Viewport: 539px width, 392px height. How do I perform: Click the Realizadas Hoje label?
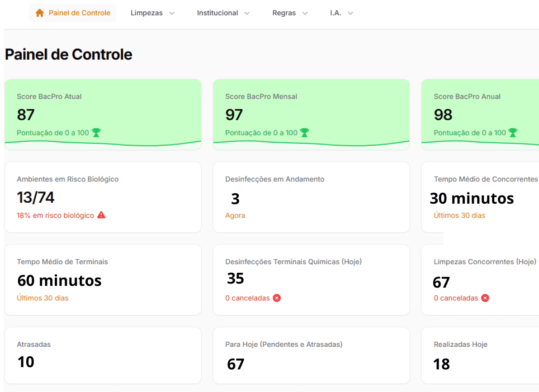click(x=461, y=345)
